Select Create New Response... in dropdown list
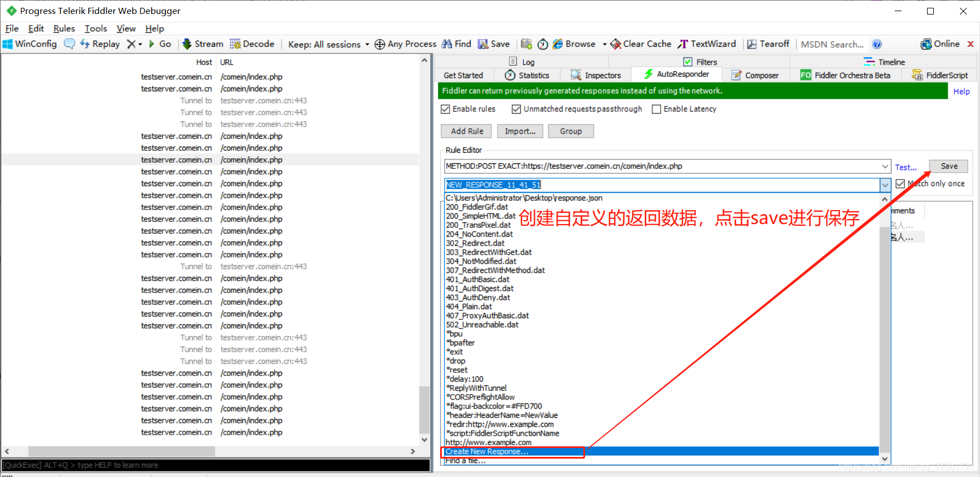980x477 pixels. 661,451
